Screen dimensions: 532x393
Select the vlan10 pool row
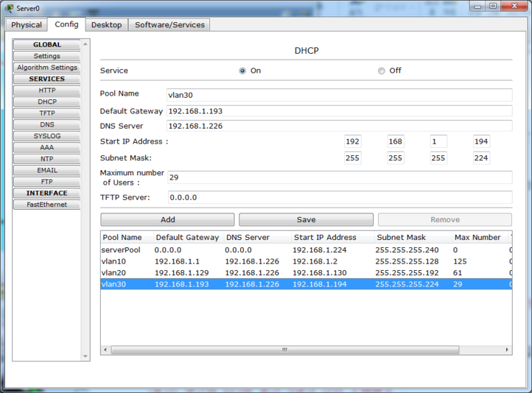[x=306, y=262]
